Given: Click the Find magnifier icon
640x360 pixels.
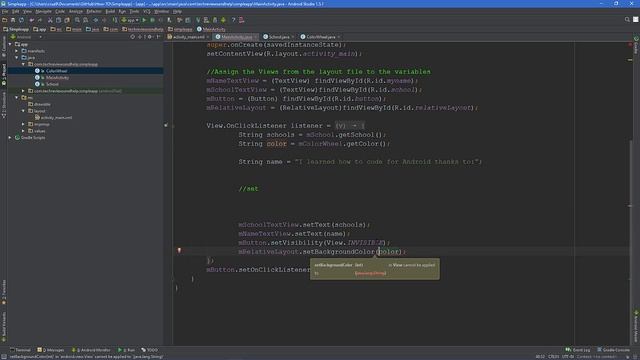Looking at the screenshot, I should click(77, 20).
